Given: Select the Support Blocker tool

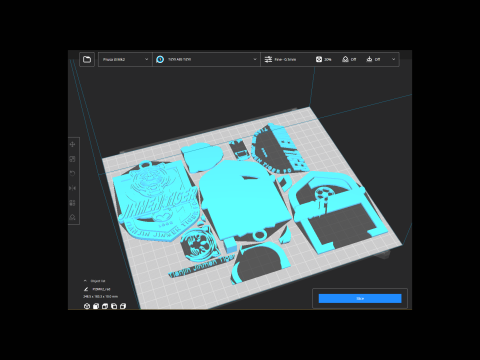Looking at the screenshot, I should click(x=72, y=217).
